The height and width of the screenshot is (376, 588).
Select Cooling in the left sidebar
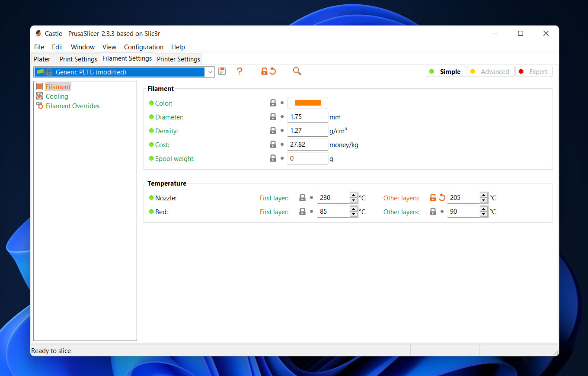point(57,96)
